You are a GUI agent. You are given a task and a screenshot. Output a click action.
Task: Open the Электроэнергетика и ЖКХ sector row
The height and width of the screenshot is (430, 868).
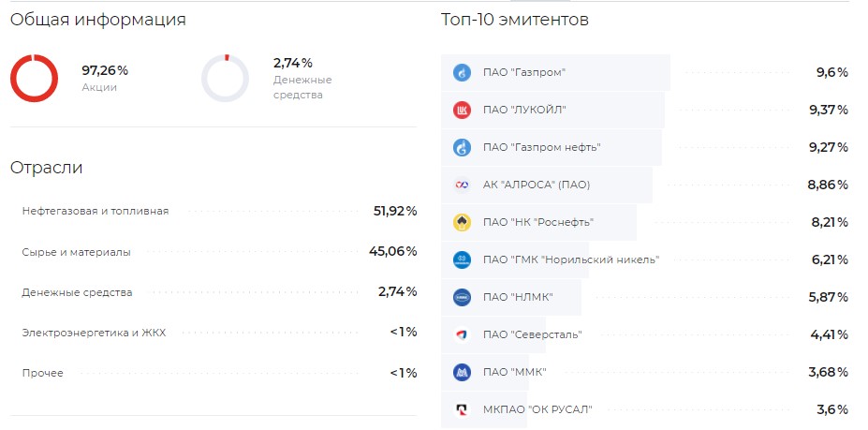(x=219, y=333)
